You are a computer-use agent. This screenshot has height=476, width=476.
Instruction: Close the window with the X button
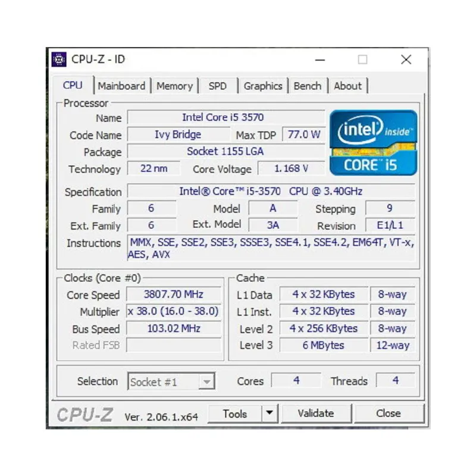click(406, 59)
